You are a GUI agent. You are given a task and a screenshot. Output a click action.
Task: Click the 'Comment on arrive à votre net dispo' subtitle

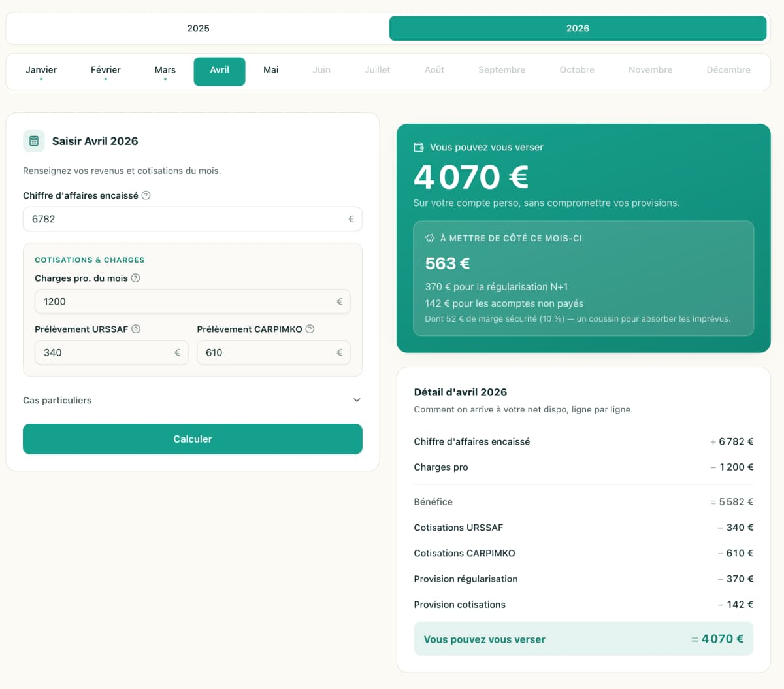tap(523, 409)
